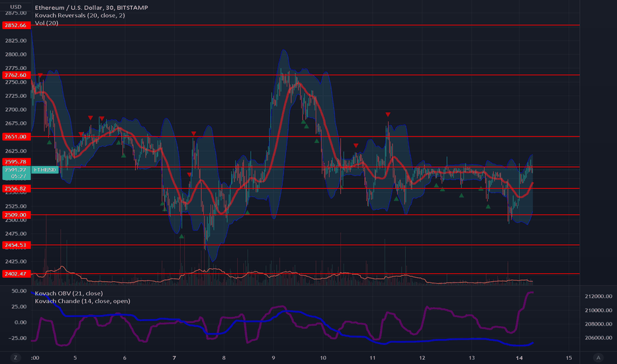
Task: Select the Kovach Reversals (20, close, 2) legend
Action: 80,15
